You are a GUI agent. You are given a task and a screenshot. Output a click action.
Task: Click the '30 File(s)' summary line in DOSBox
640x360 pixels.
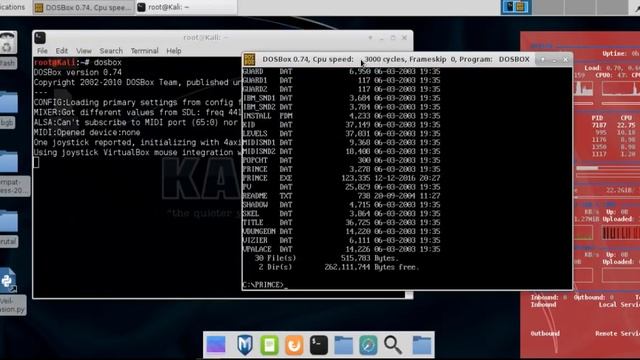327,258
